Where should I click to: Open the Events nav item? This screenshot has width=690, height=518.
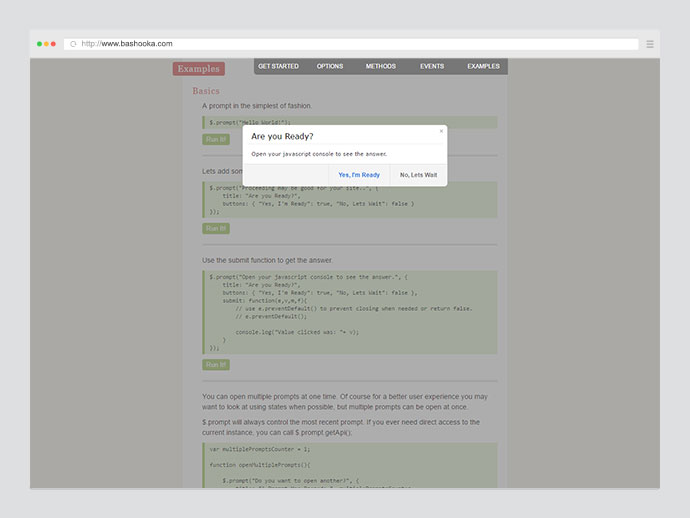[432, 66]
